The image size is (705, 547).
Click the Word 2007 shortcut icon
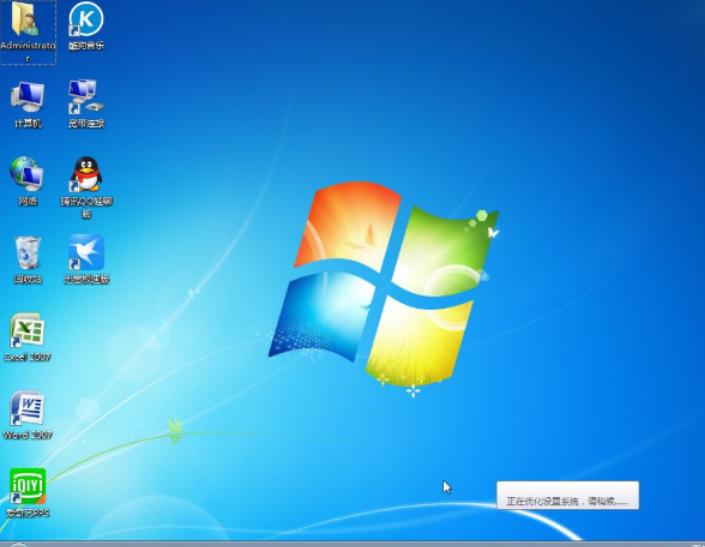coord(27,408)
